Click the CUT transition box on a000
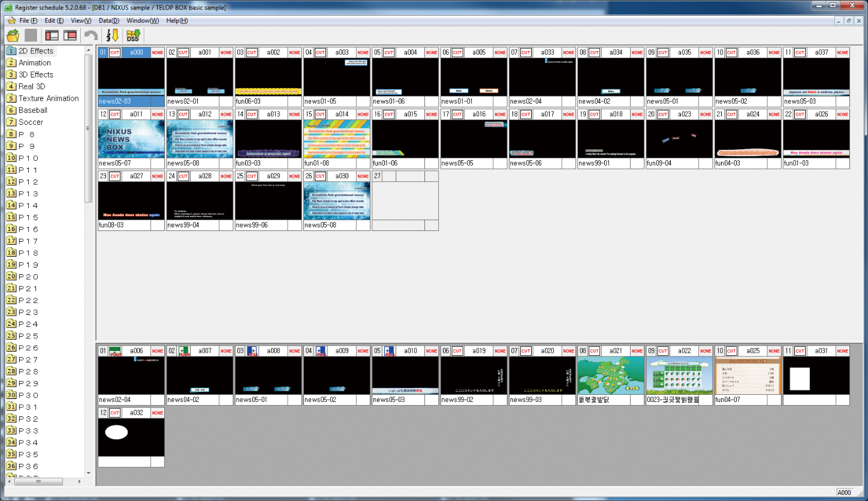 point(115,53)
